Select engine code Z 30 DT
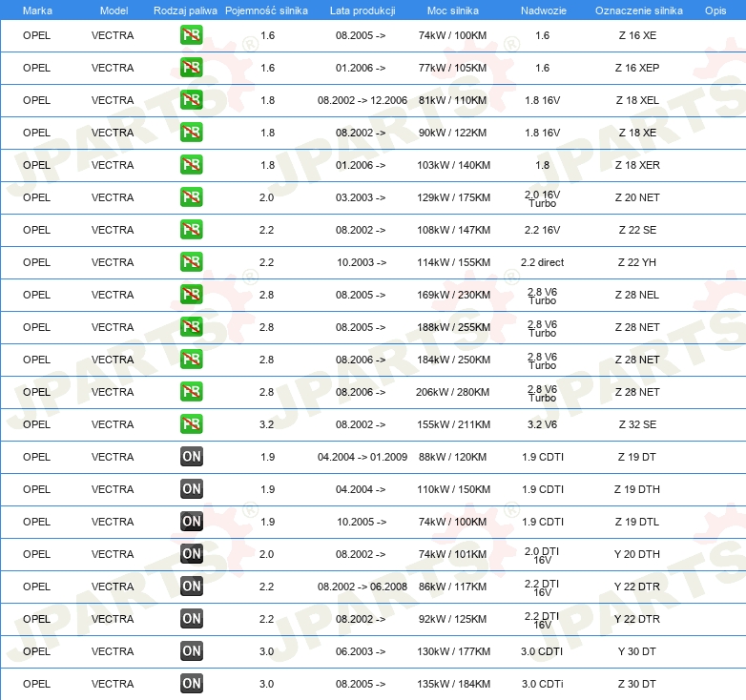The height and width of the screenshot is (700, 746). [x=637, y=684]
